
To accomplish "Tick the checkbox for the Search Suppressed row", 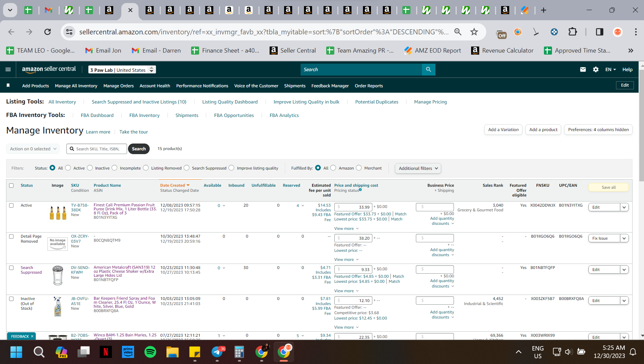I will click(11, 268).
